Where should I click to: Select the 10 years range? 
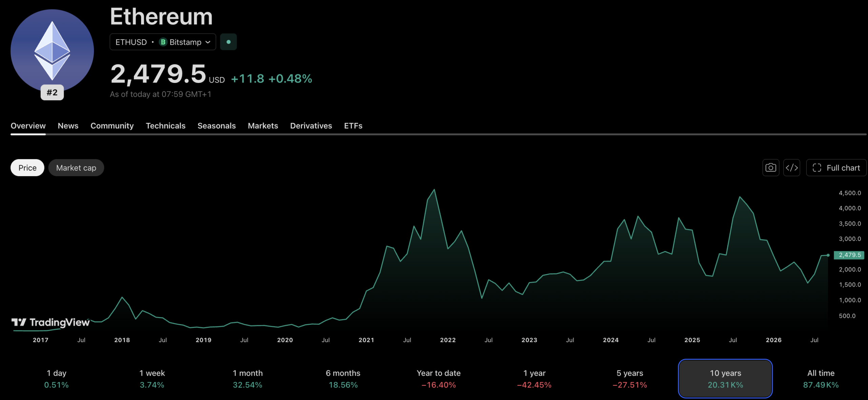[726, 379]
